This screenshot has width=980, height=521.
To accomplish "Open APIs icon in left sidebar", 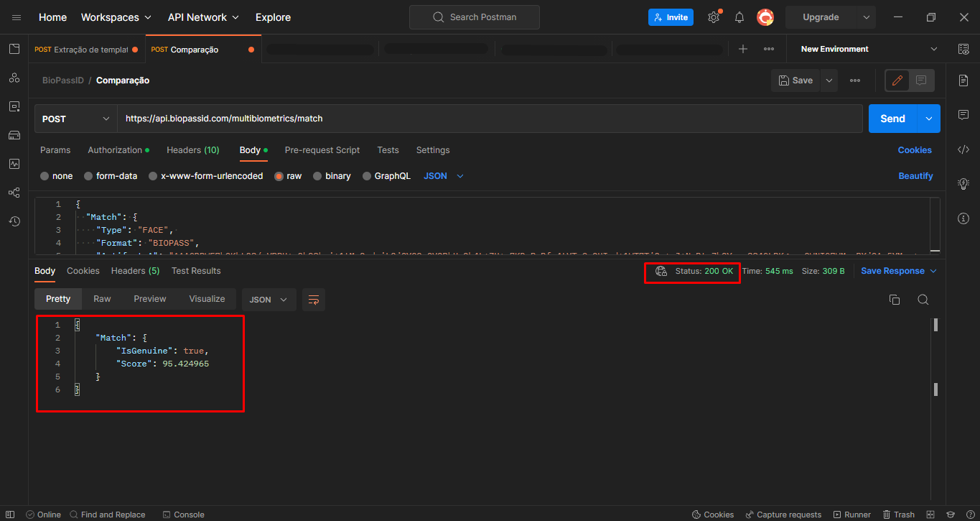I will coord(14,78).
